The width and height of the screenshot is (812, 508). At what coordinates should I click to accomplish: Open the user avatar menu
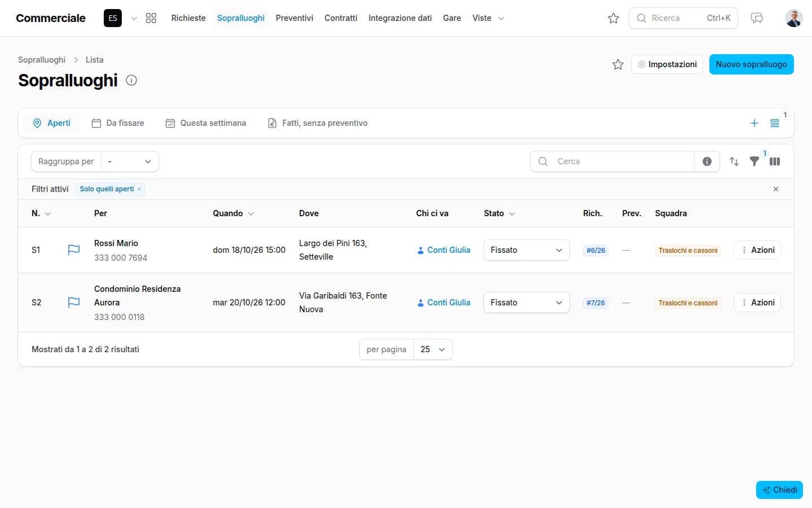coord(794,18)
